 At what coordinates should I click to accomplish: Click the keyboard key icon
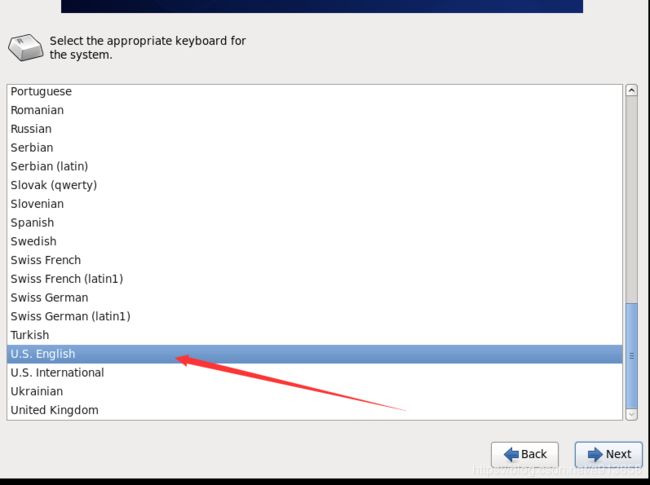coord(25,47)
